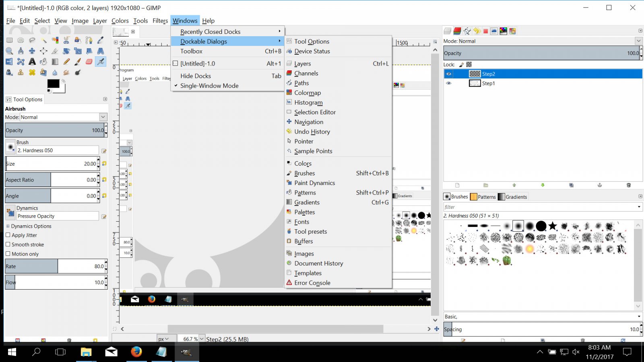Image resolution: width=644 pixels, height=362 pixels.
Task: Select the Pencil tool
Action: coord(66,62)
